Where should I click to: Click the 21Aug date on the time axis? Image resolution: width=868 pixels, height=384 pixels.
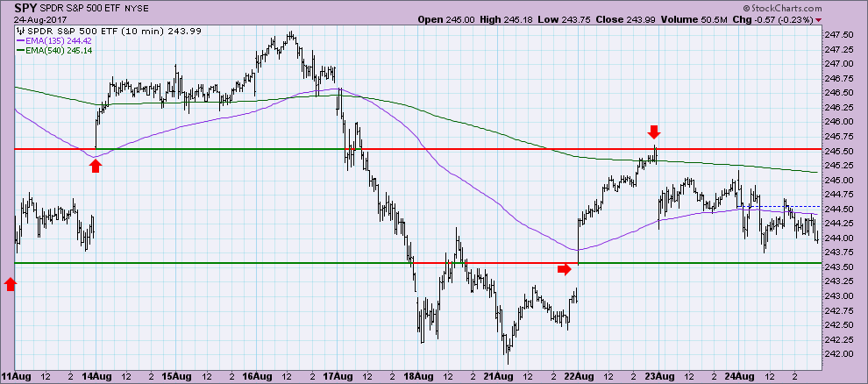pyautogui.click(x=497, y=376)
